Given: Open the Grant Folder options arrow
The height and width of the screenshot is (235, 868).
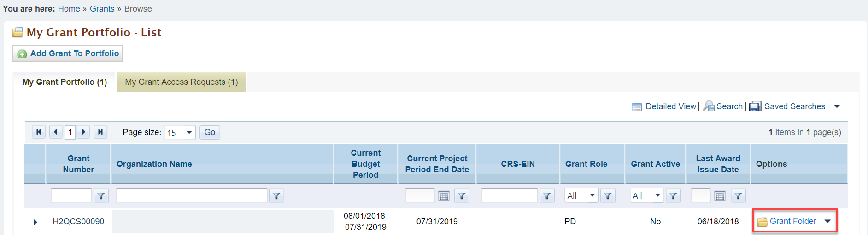Looking at the screenshot, I should (828, 221).
